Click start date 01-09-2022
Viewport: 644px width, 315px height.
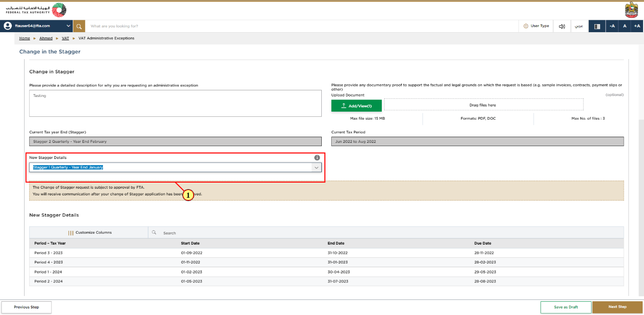pyautogui.click(x=191, y=253)
